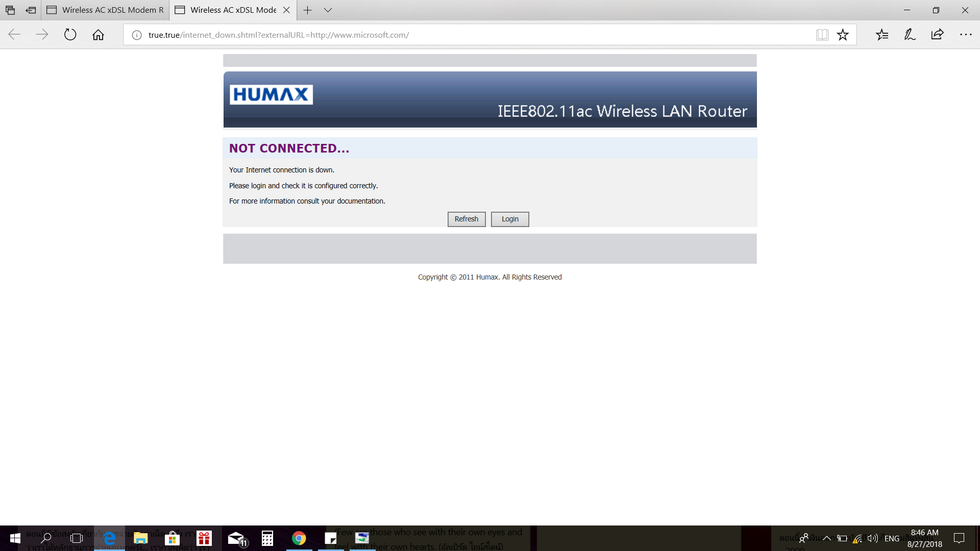Set tabs aside icon
Image resolution: width=980 pixels, height=551 pixels.
[x=31, y=10]
